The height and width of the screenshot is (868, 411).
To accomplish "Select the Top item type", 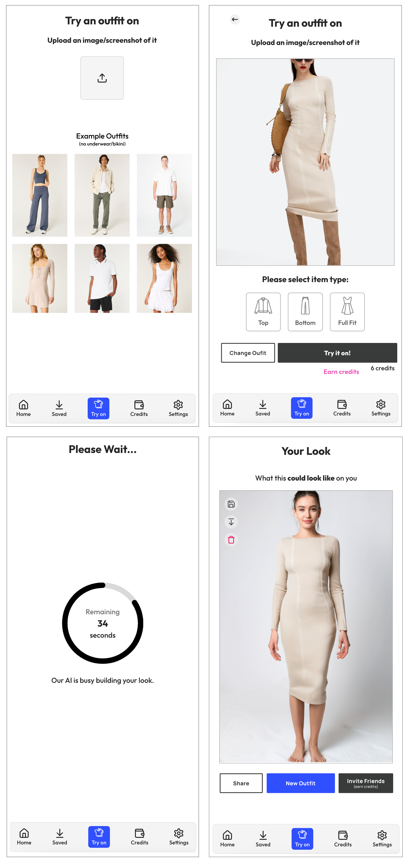I will pyautogui.click(x=263, y=312).
